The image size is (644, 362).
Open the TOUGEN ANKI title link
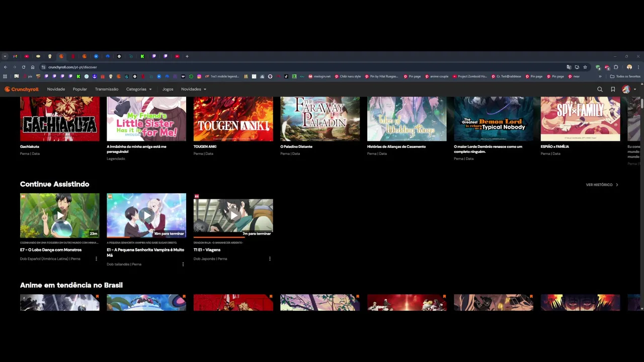(205, 146)
